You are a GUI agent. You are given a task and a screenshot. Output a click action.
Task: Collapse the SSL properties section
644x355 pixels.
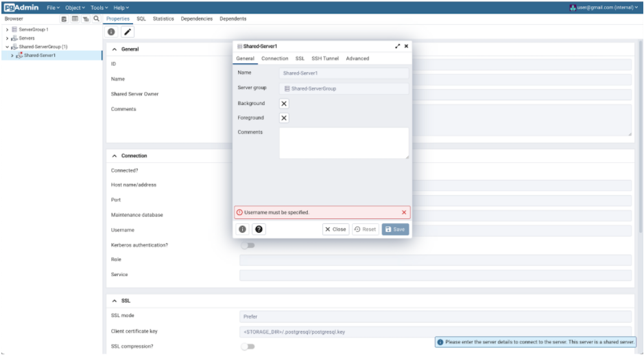pyautogui.click(x=115, y=301)
